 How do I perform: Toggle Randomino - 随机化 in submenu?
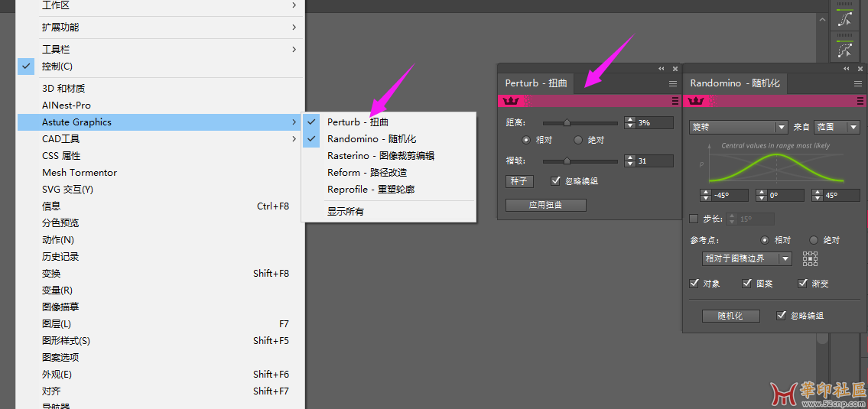pyautogui.click(x=388, y=139)
